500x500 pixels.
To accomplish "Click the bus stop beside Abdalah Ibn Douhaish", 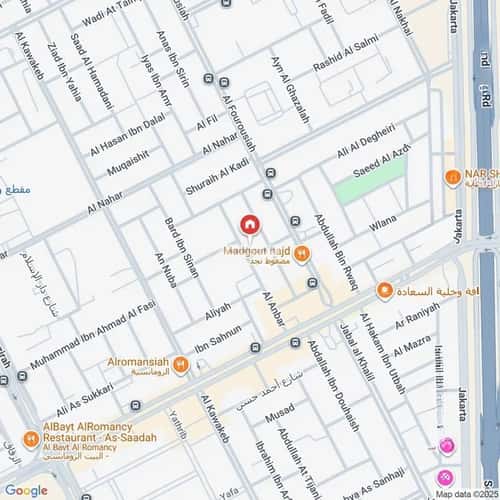I will [x=295, y=342].
